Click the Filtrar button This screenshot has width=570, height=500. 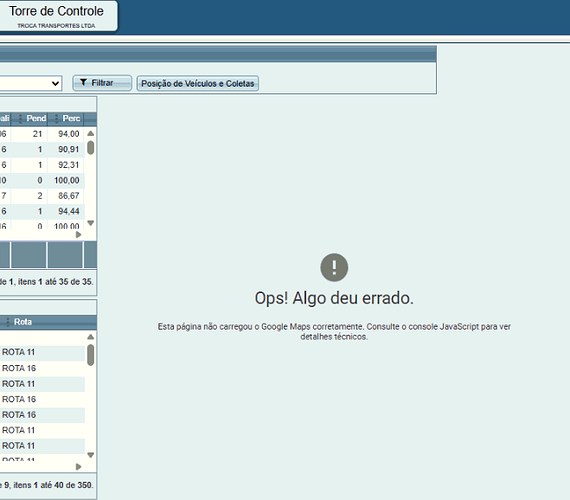pos(102,83)
